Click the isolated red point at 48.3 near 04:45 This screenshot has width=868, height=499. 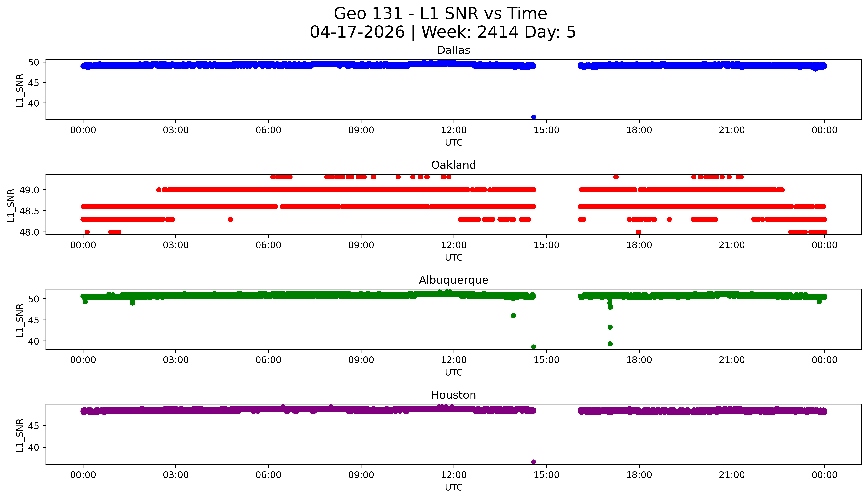pos(230,219)
